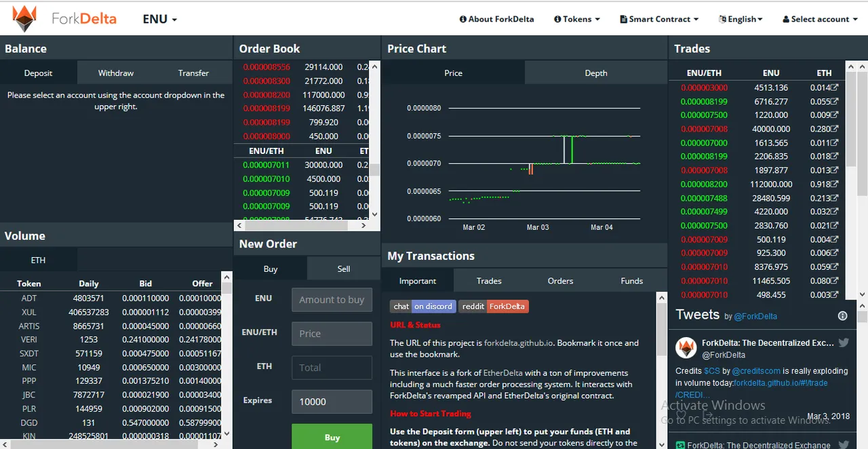868x449 pixels.
Task: Click the ForkDelta fox logo
Action: coord(25,18)
